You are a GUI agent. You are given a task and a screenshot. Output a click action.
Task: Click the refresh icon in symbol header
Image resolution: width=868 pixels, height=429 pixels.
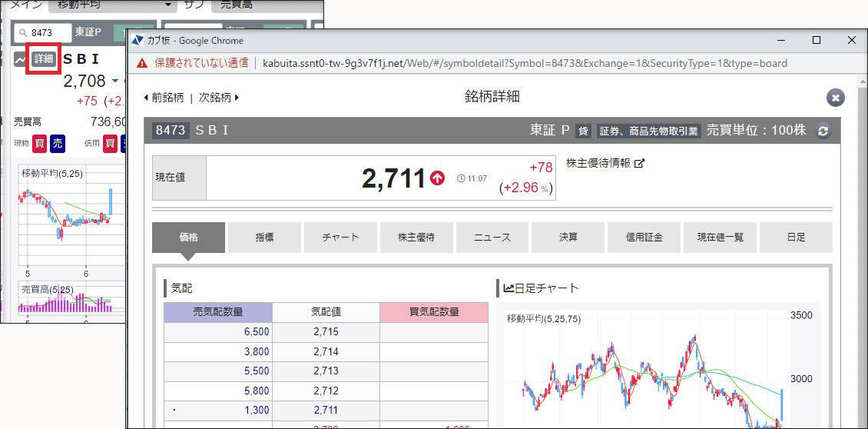pyautogui.click(x=823, y=131)
